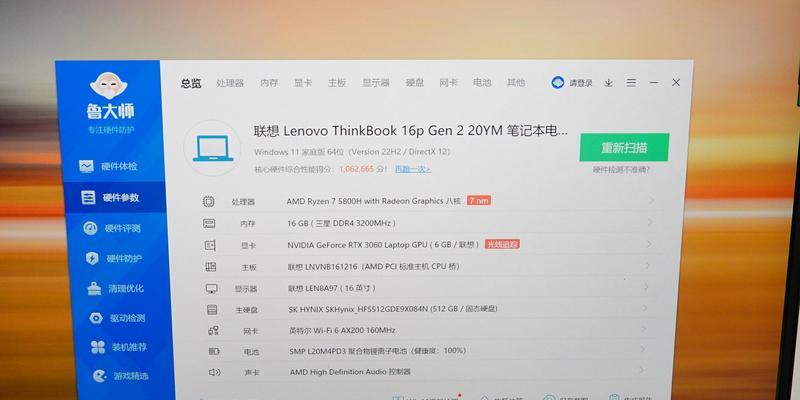Click the 装机推荐 grid icon

(98, 347)
